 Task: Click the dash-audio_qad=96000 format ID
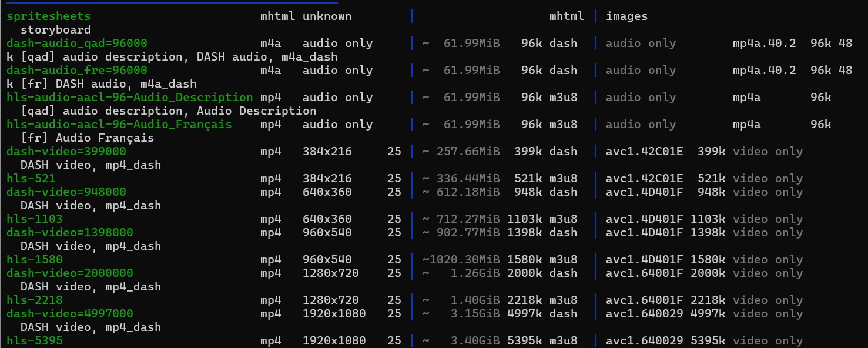[x=77, y=43]
